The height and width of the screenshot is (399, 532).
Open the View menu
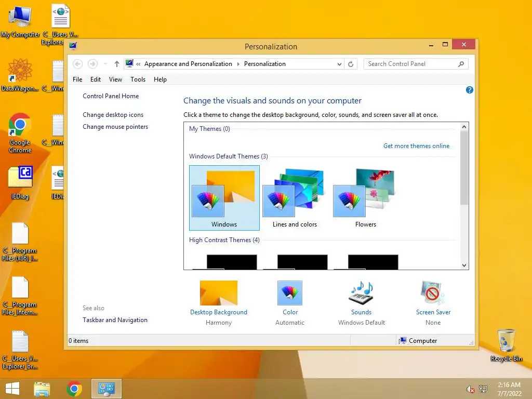click(x=115, y=79)
